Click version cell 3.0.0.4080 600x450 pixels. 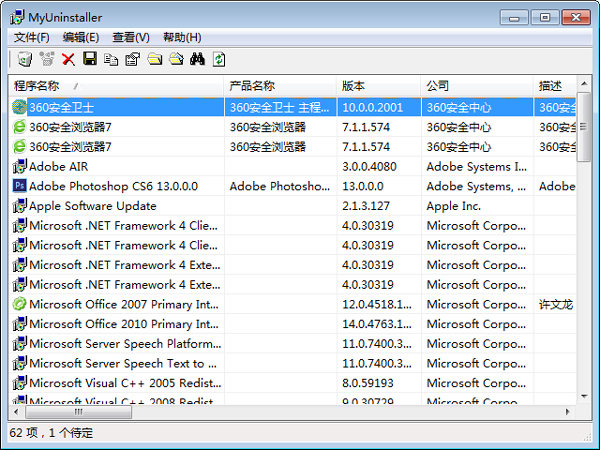pyautogui.click(x=369, y=166)
